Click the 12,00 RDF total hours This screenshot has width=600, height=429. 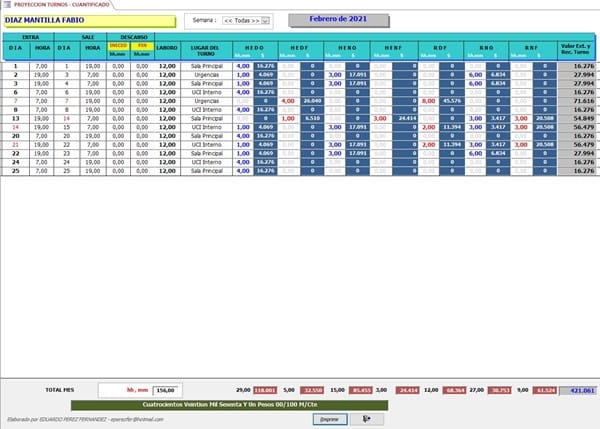point(431,390)
